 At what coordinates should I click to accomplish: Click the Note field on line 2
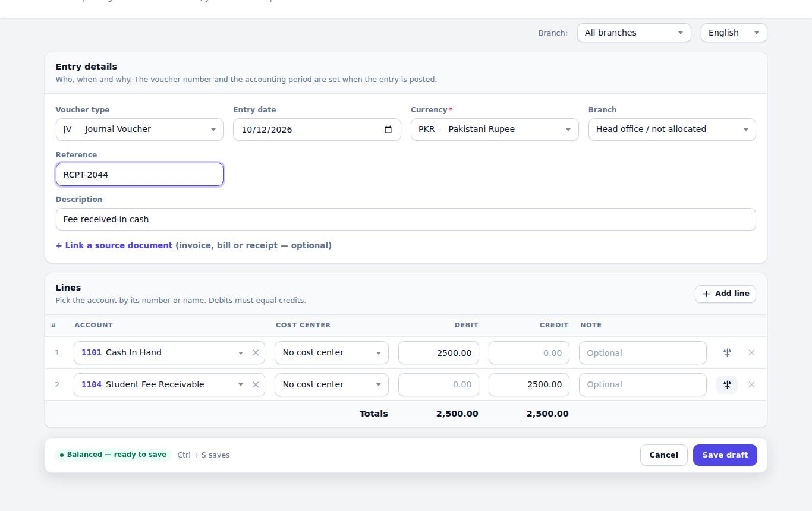pos(643,384)
